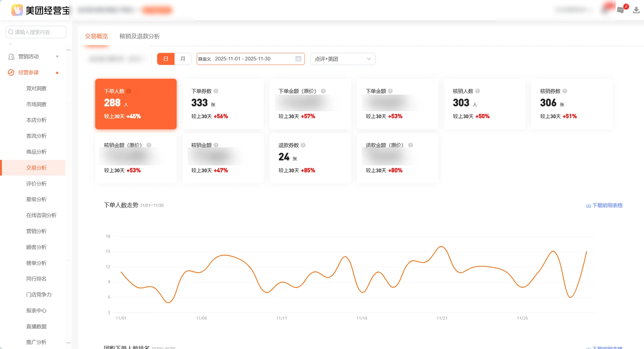The height and width of the screenshot is (349, 644).
Task: Click the 营销活动 sidebar icon
Action: [11, 57]
